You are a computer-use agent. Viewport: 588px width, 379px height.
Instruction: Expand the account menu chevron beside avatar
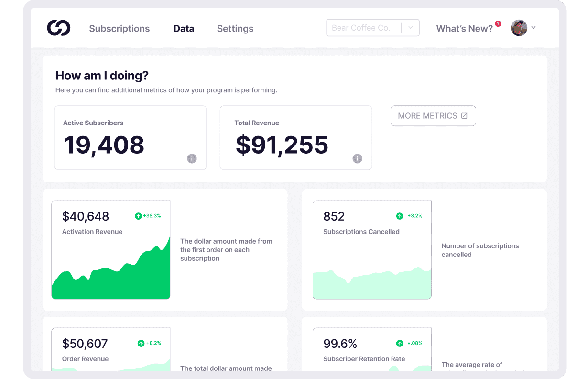pyautogui.click(x=534, y=28)
